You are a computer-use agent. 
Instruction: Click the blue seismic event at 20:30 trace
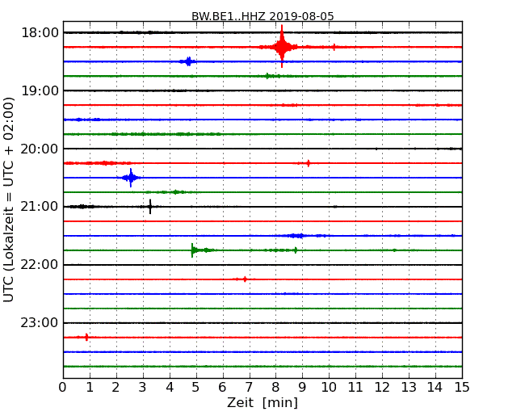pyautogui.click(x=131, y=178)
